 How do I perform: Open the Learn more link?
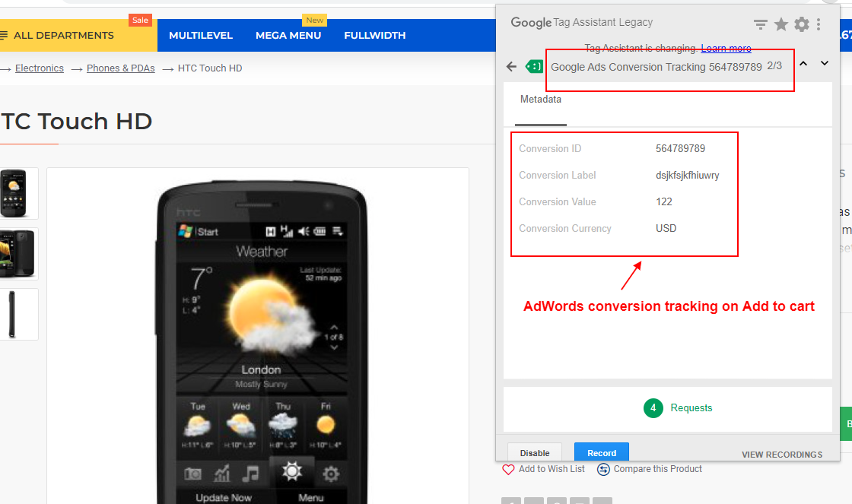pyautogui.click(x=725, y=48)
